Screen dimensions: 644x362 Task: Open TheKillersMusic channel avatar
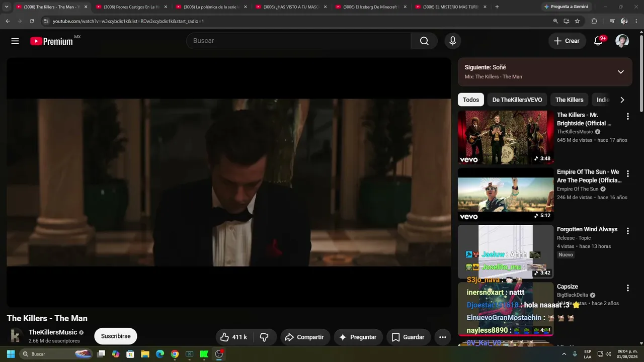click(16, 336)
